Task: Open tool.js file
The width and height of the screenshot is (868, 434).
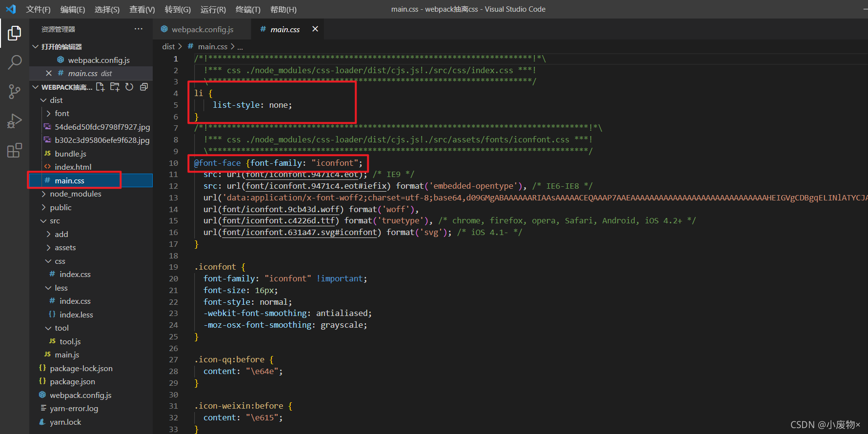Action: (x=91, y=341)
